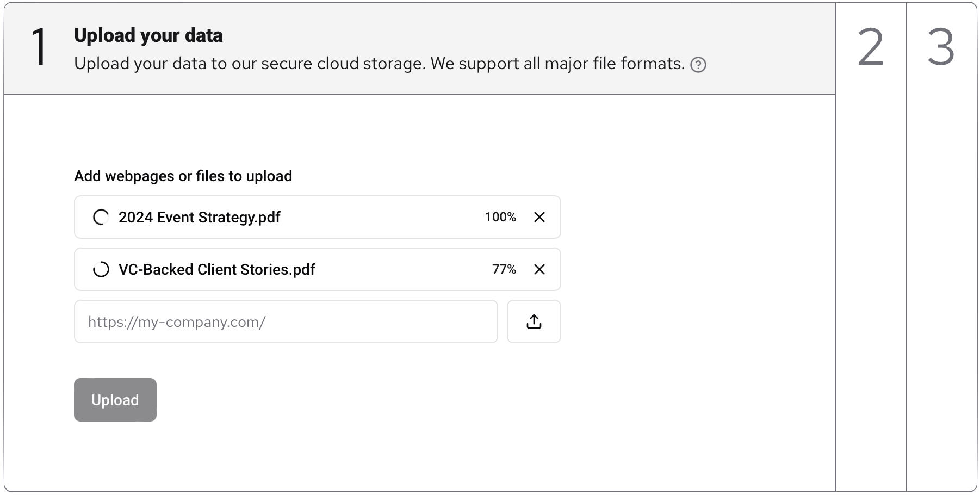980x495 pixels.
Task: Click the spinner beside 2024 Event Strategy.pdf
Action: click(x=101, y=217)
